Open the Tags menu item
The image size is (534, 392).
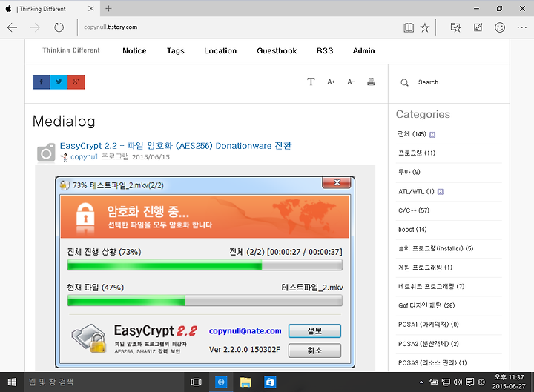(175, 50)
